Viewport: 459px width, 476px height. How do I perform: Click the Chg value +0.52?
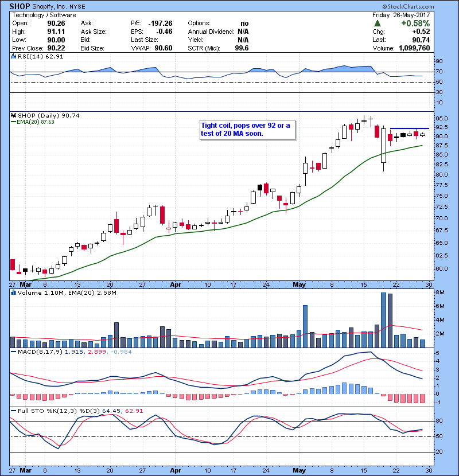click(421, 32)
